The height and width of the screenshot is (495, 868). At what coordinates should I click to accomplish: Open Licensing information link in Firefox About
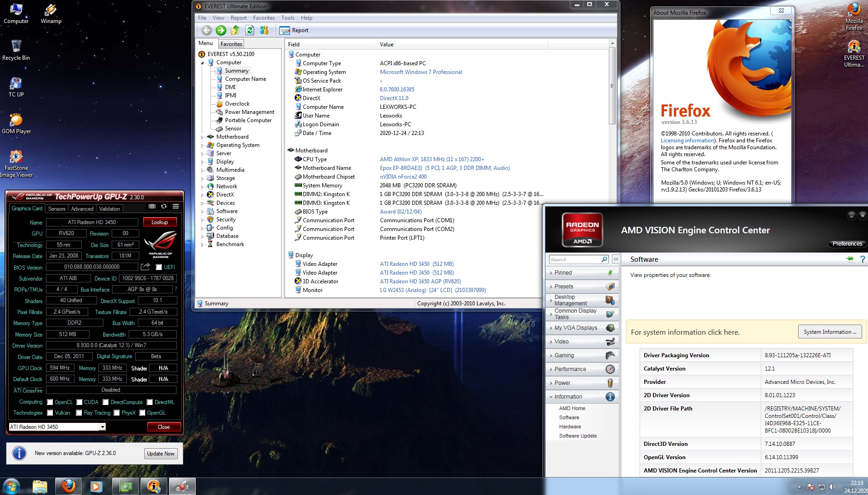(687, 141)
